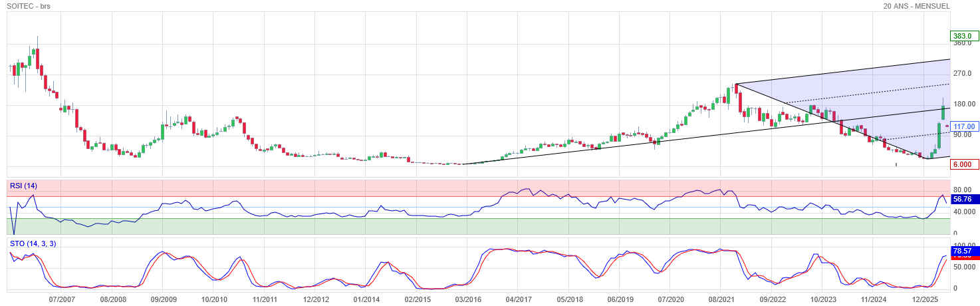Screen dimensions: 980x306
Task: Click the RSI 80.000 axis label
Action: (x=964, y=189)
